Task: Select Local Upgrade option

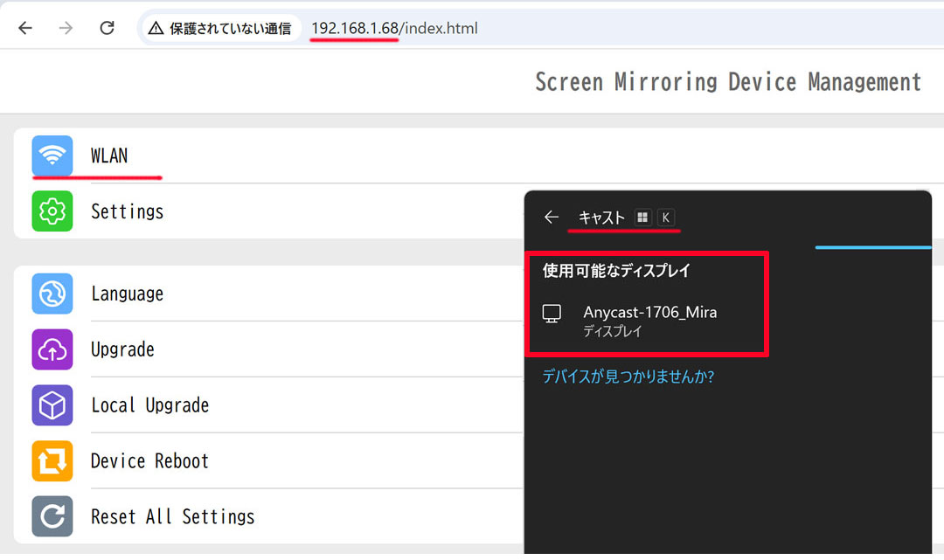Action: pyautogui.click(x=149, y=405)
